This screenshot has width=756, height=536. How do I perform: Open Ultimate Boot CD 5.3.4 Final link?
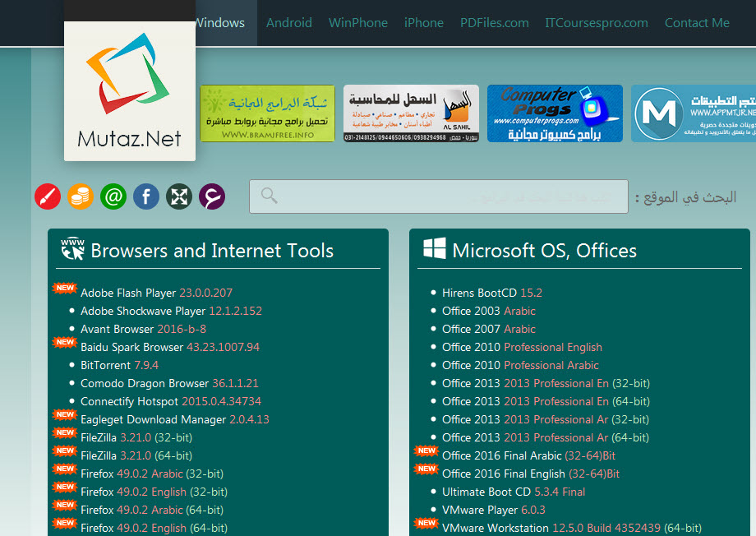pos(514,492)
